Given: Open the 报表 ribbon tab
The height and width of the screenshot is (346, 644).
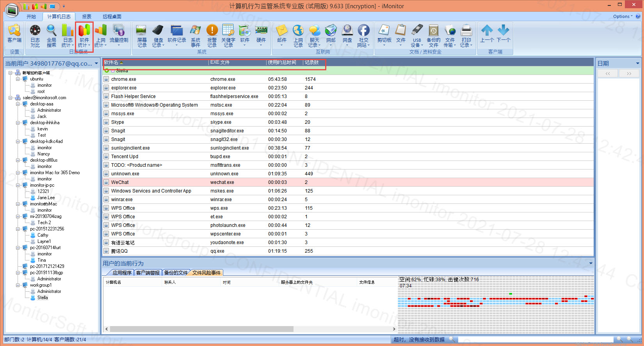Looking at the screenshot, I should pyautogui.click(x=87, y=17).
